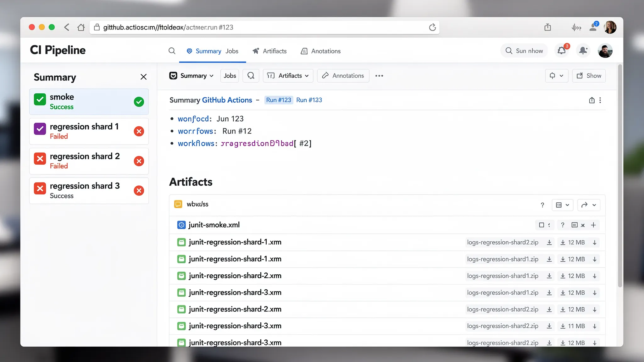Viewport: 644px width, 362px height.
Task: Click the GitHub Octocat icon beside Summary
Action: pos(173,76)
